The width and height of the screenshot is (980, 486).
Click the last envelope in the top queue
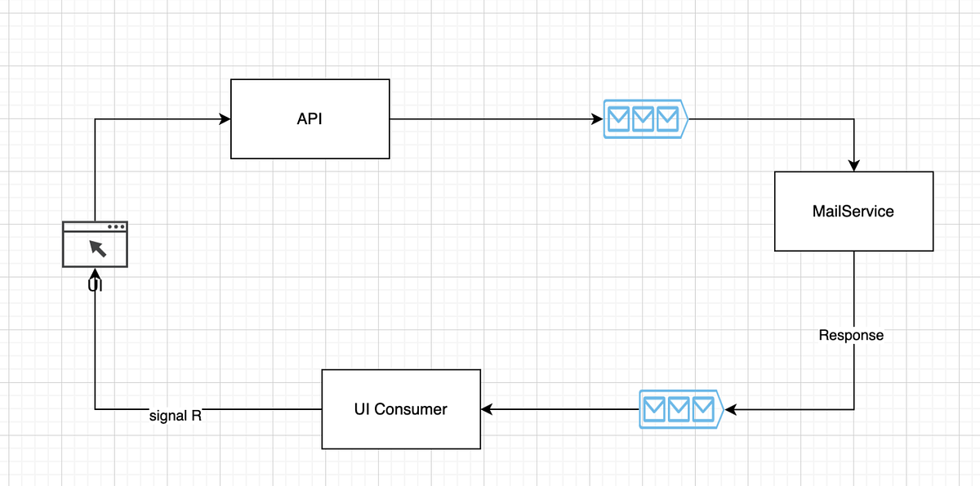[667, 119]
